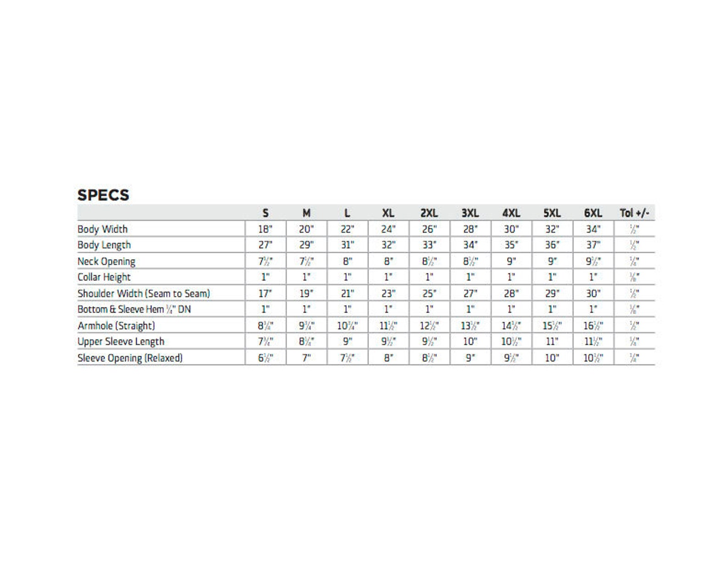This screenshot has height=563, width=728.
Task: Click the Upper Sleeve Length label
Action: 121,341
